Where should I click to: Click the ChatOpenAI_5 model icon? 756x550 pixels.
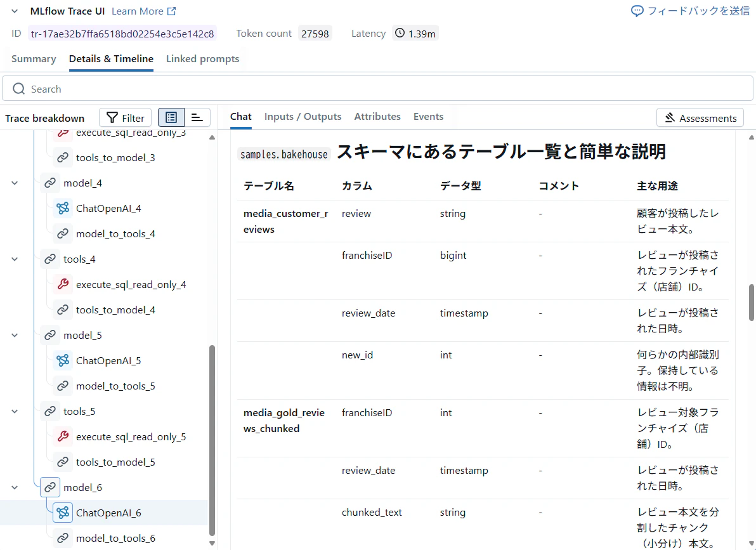63,361
